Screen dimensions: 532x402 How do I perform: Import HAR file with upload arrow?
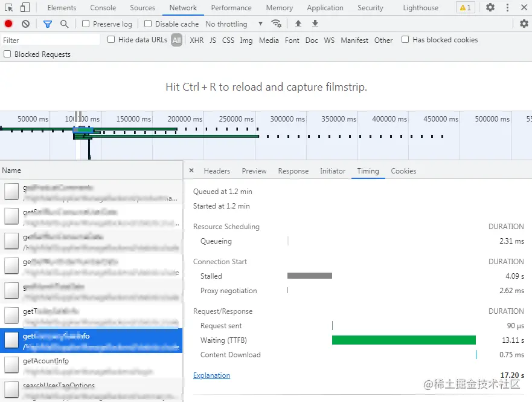click(298, 24)
